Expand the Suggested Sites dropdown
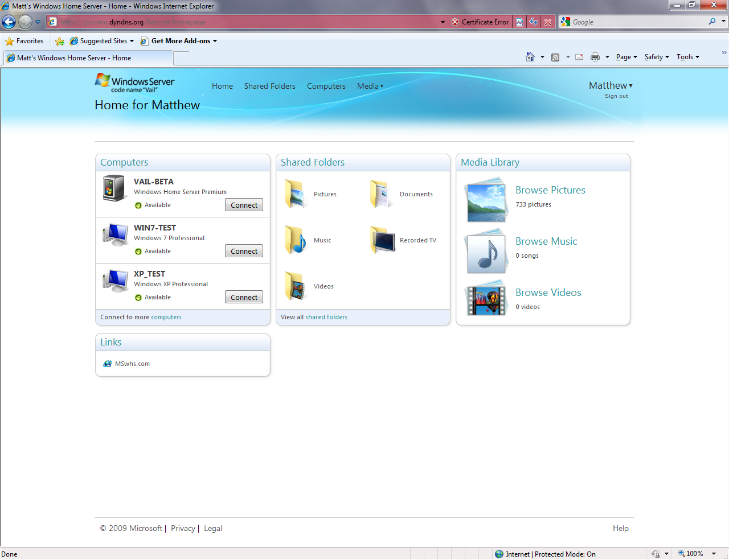Image resolution: width=729 pixels, height=560 pixels. tap(132, 41)
